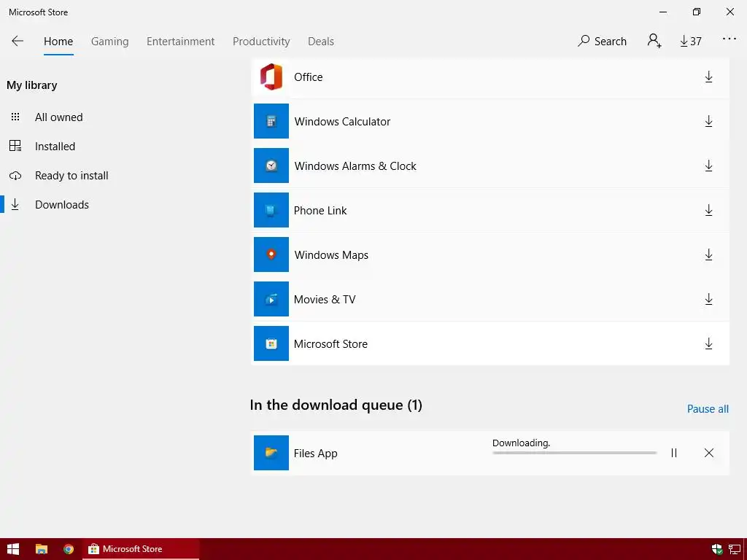The image size is (747, 560).
Task: Click the Windows Maps name
Action: 331,255
